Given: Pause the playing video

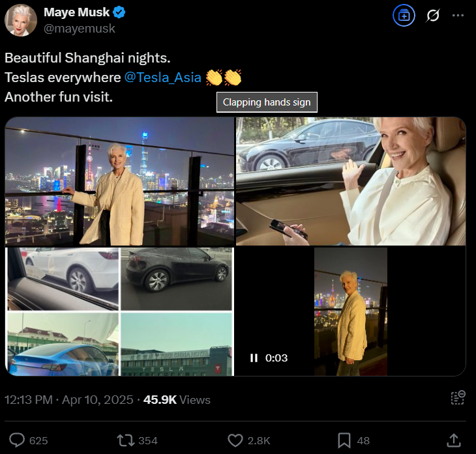Looking at the screenshot, I should [254, 358].
